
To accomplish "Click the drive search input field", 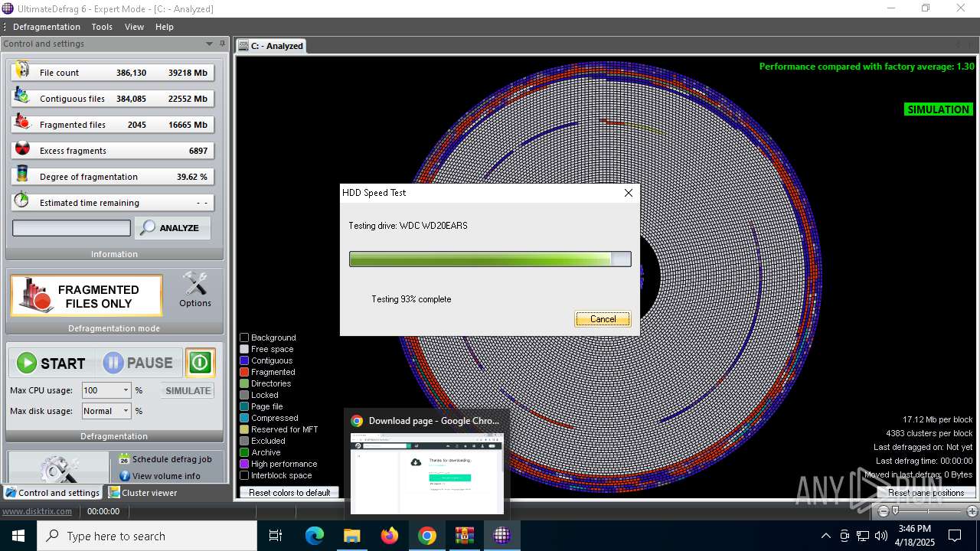I will (71, 228).
